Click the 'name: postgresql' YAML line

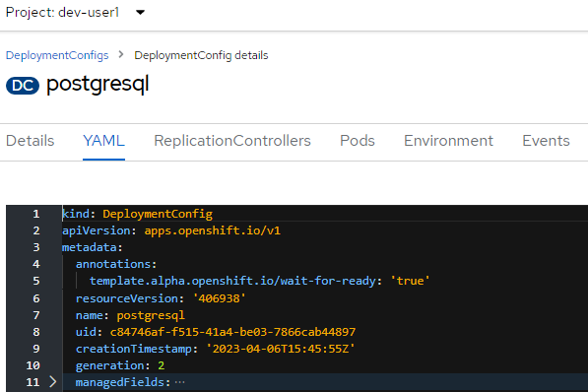130,315
